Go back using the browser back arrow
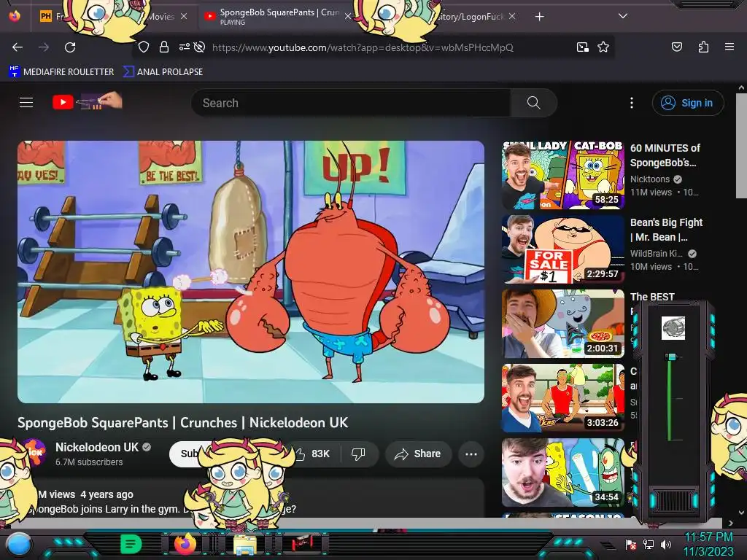The height and width of the screenshot is (560, 747). click(x=18, y=47)
